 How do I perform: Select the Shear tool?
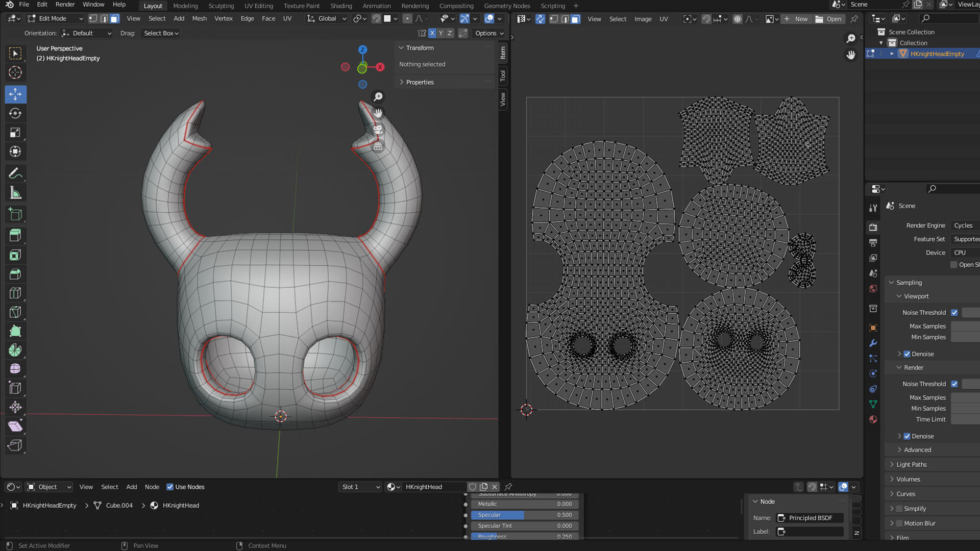coord(15,426)
